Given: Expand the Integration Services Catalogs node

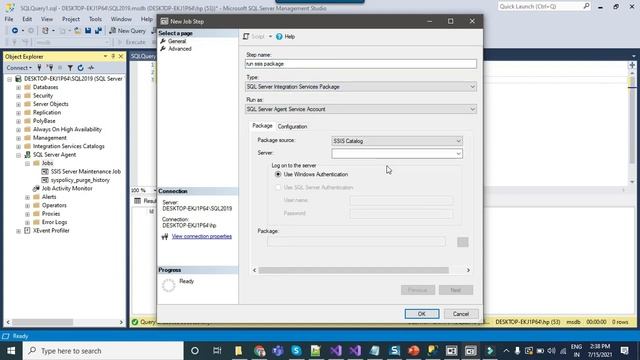Looking at the screenshot, I should [18, 147].
